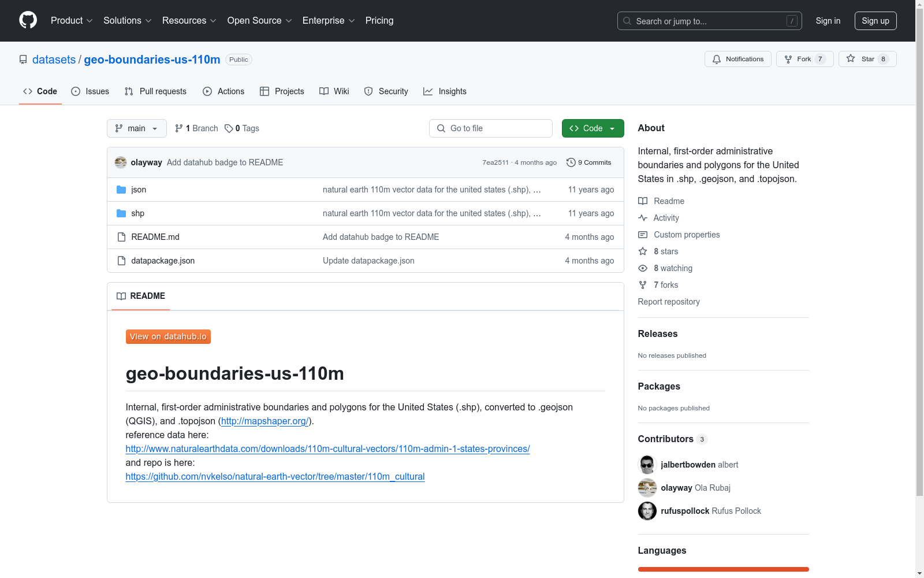This screenshot has height=578, width=924.
Task: Expand the Solutions menu
Action: click(x=128, y=20)
